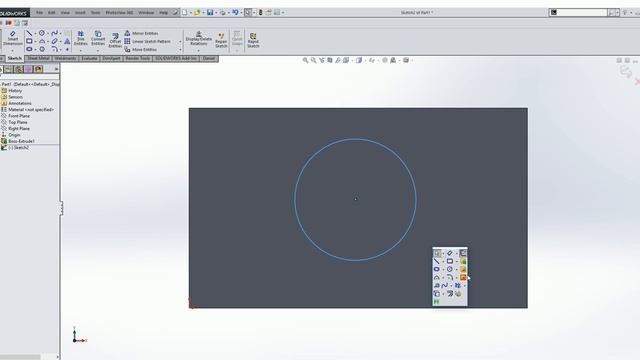640x360 pixels.
Task: Select the Rectangle tool in the shortcut popup
Action: pos(450,261)
